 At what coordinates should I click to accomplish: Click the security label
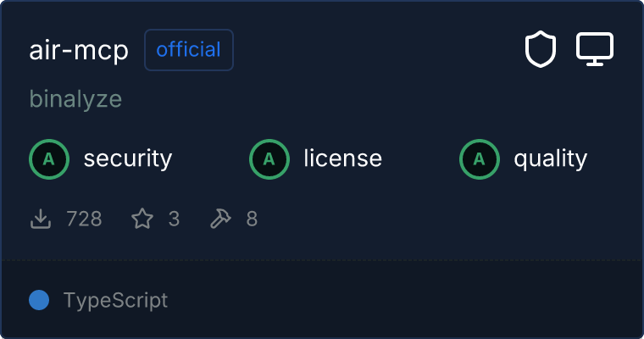pos(128,158)
